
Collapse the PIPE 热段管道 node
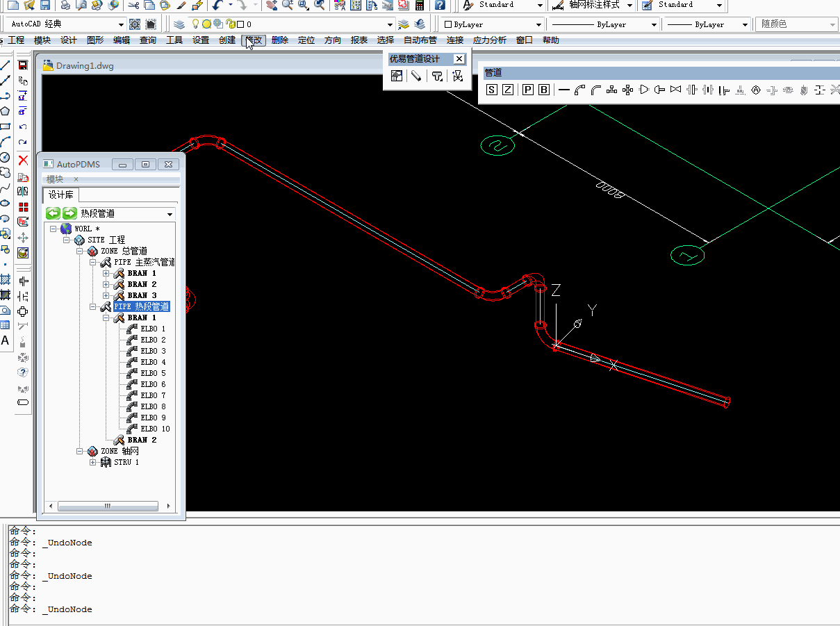point(93,306)
